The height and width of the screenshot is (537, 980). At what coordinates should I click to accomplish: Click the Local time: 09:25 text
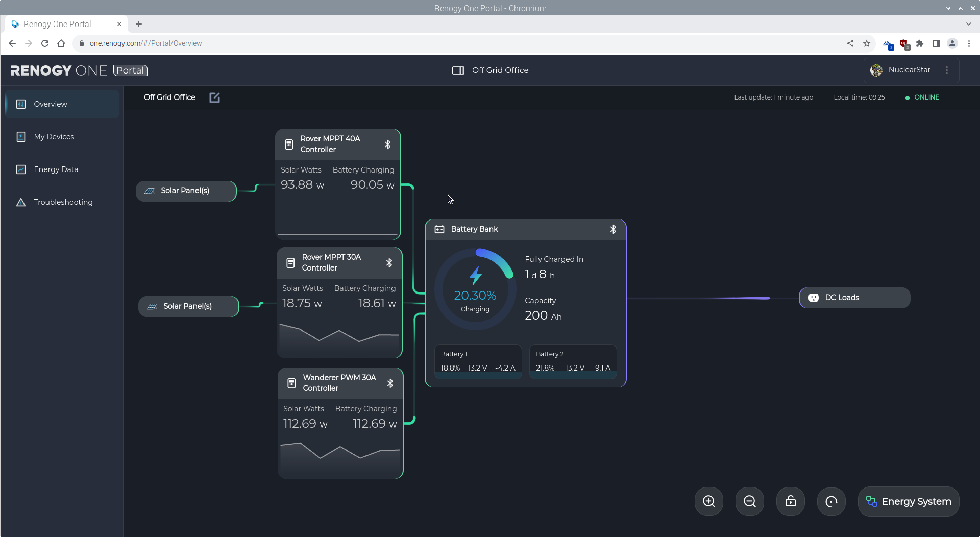pyautogui.click(x=859, y=97)
